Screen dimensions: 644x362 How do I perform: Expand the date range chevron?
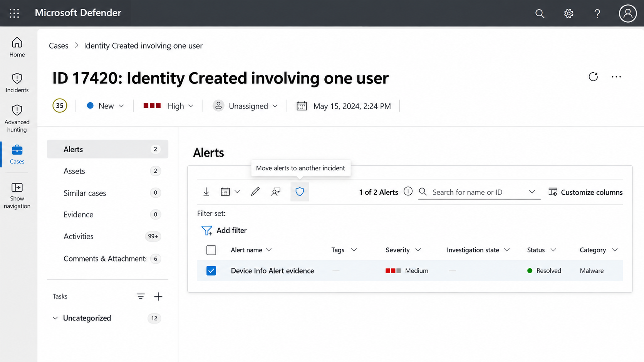click(x=237, y=192)
